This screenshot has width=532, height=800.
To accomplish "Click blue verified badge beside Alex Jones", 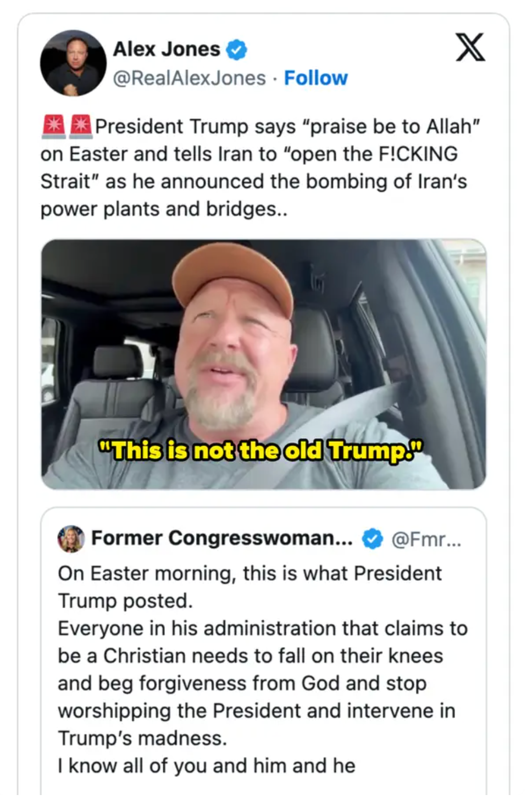I will pos(237,50).
